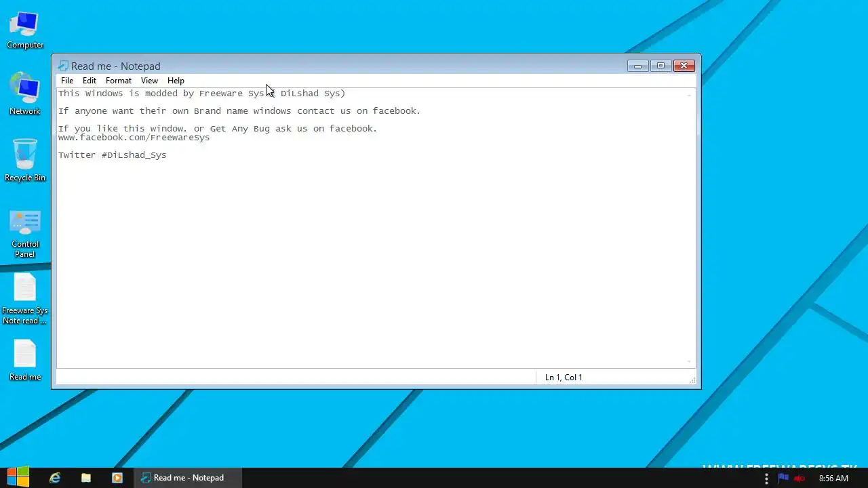This screenshot has width=868, height=488.
Task: Minimize the Notepad window
Action: tap(637, 66)
